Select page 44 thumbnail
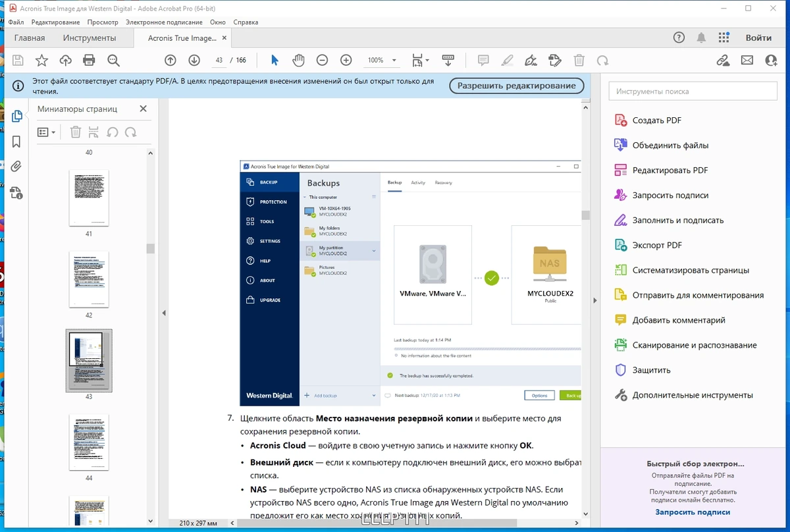The image size is (790, 532). 89,442
